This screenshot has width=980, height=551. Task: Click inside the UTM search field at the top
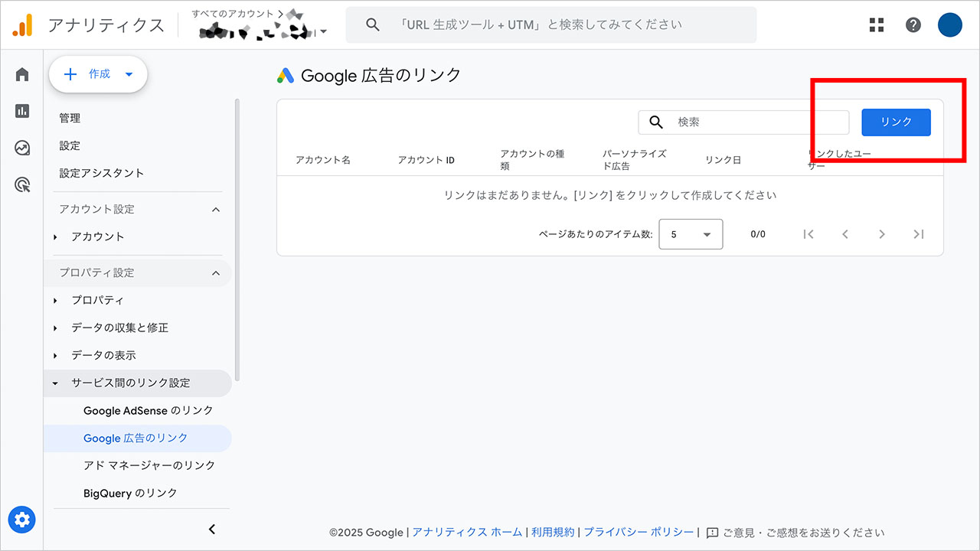coord(551,24)
